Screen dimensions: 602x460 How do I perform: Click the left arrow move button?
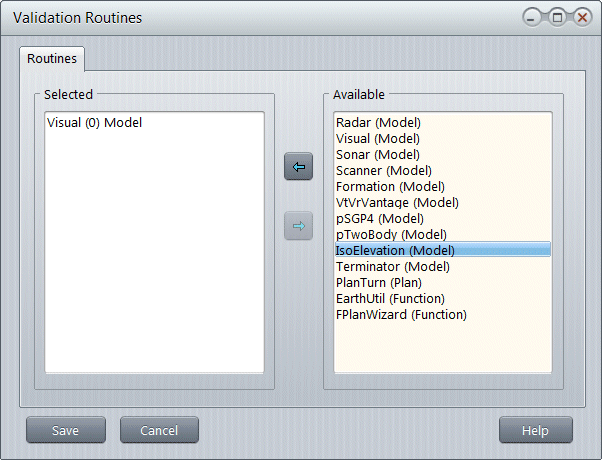pyautogui.click(x=298, y=166)
